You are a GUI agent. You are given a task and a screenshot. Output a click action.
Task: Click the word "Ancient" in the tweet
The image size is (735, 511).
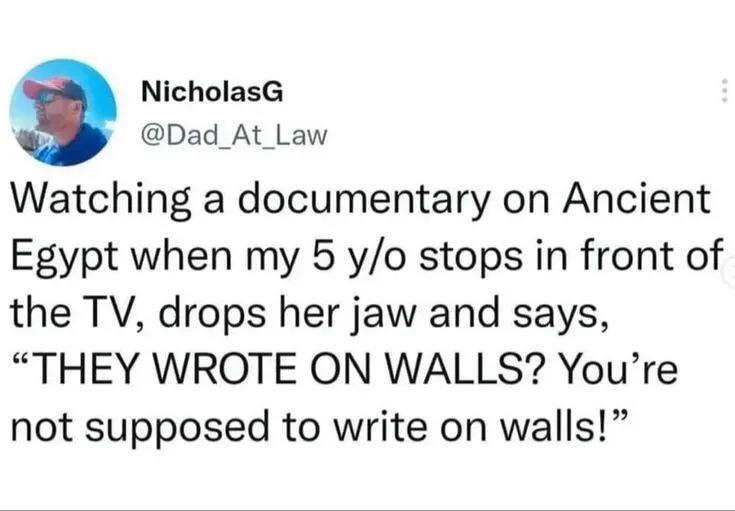[637, 197]
